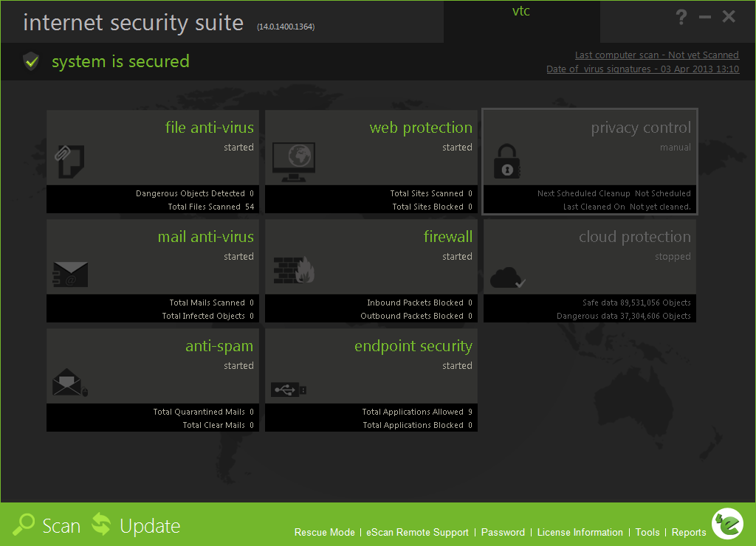Click the Update button

point(136,525)
